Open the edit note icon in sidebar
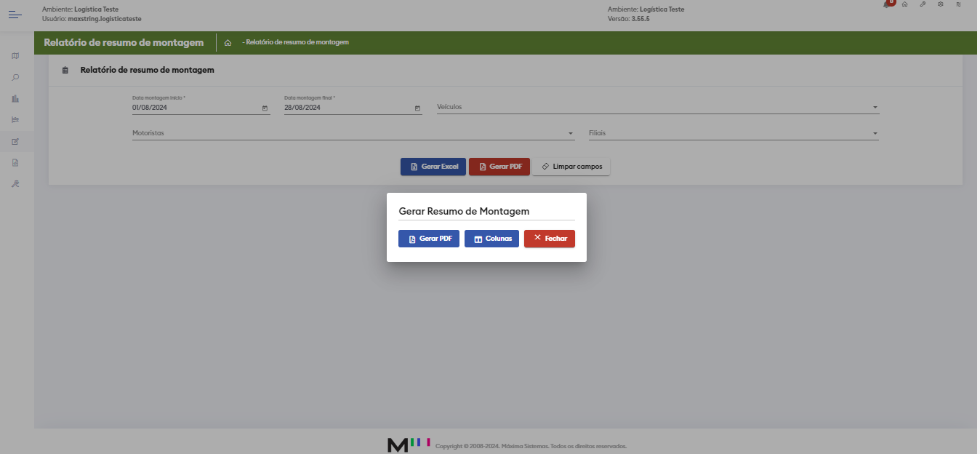Image resolution: width=980 pixels, height=454 pixels. 15,141
